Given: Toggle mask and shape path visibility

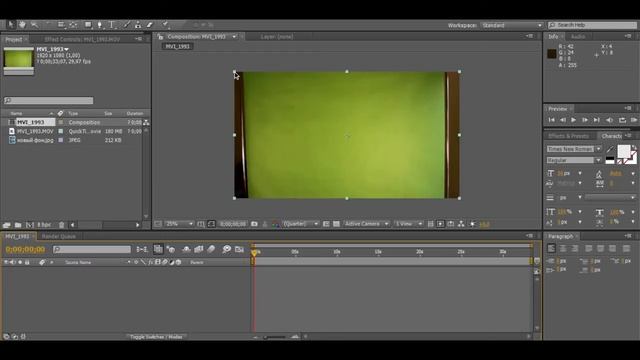Looking at the screenshot, I should tap(211, 224).
